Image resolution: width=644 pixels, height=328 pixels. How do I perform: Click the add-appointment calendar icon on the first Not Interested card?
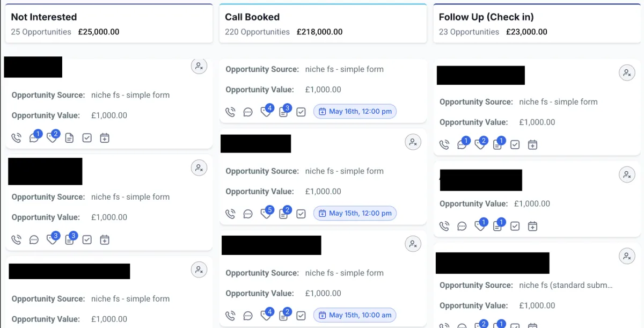tap(105, 138)
